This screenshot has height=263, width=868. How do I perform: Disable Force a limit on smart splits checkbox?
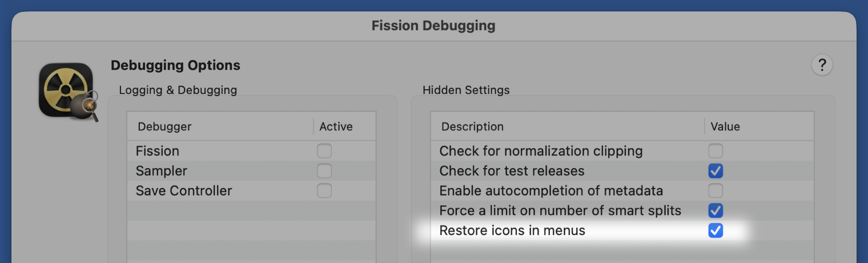point(716,211)
